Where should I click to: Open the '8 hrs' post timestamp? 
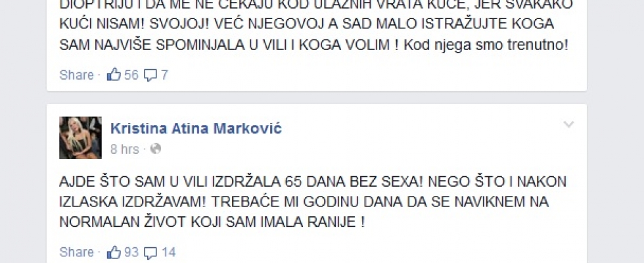click(125, 149)
